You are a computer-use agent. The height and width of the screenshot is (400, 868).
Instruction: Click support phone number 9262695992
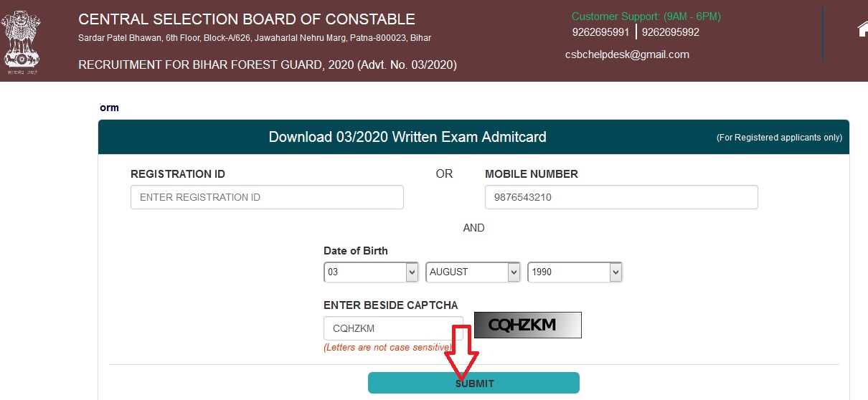coord(671,32)
